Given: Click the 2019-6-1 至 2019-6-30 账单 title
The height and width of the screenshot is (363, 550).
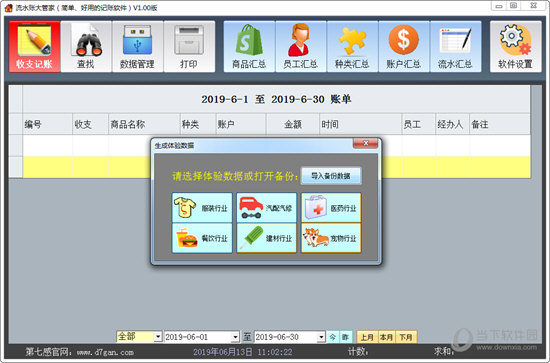Looking at the screenshot, I should tap(276, 99).
